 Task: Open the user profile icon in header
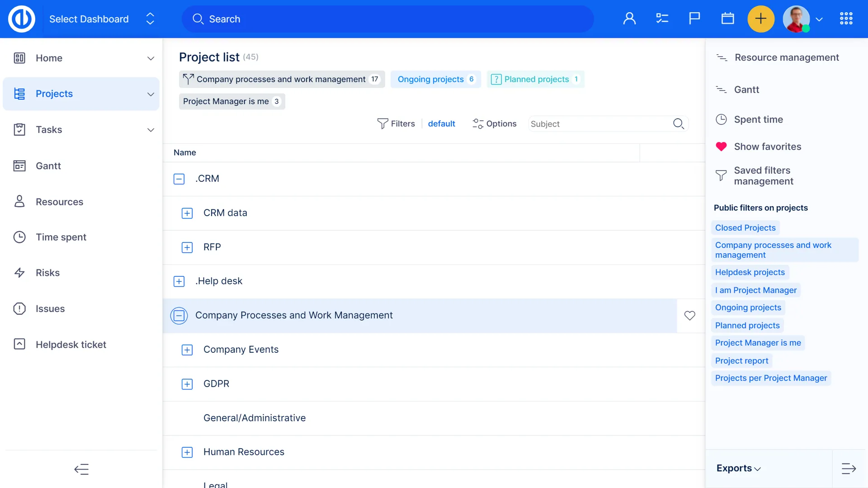[629, 19]
